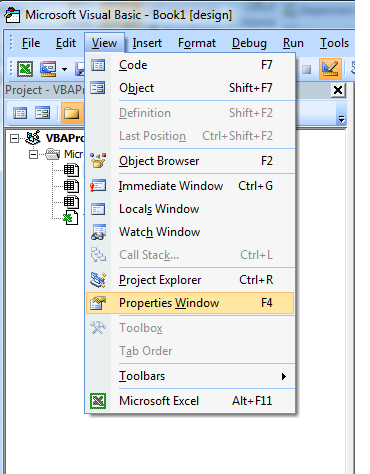
Task: Open the Debug menu
Action: 249,43
